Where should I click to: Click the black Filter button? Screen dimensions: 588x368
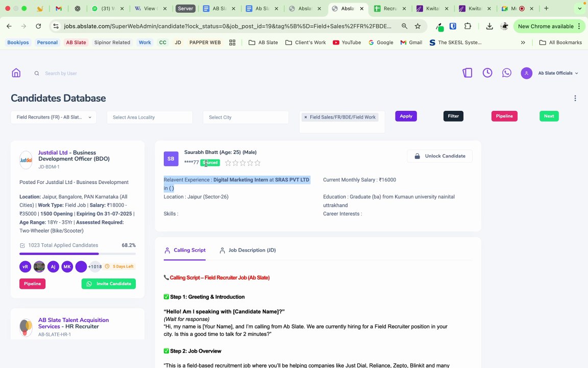coord(453,116)
